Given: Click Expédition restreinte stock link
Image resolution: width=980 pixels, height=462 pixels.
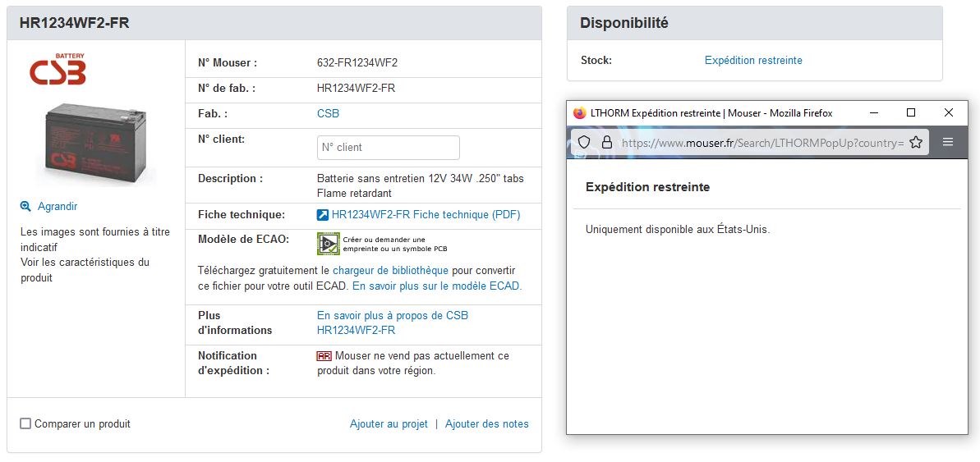Looking at the screenshot, I should point(753,61).
